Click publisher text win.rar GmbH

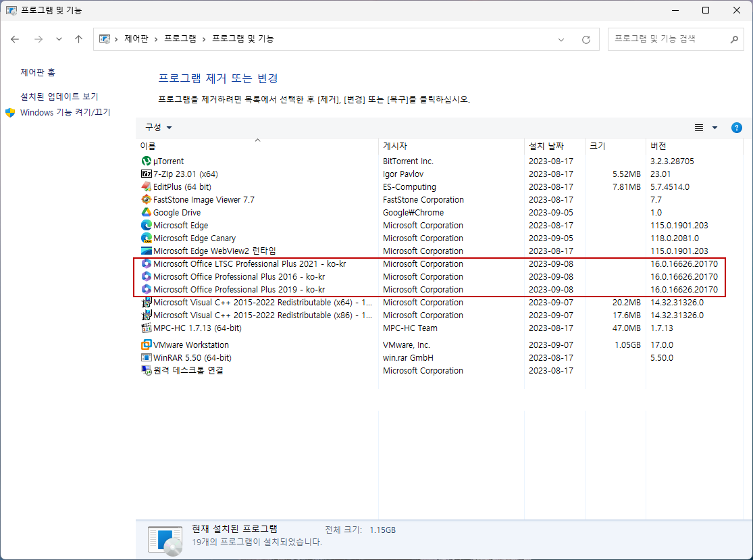point(408,357)
